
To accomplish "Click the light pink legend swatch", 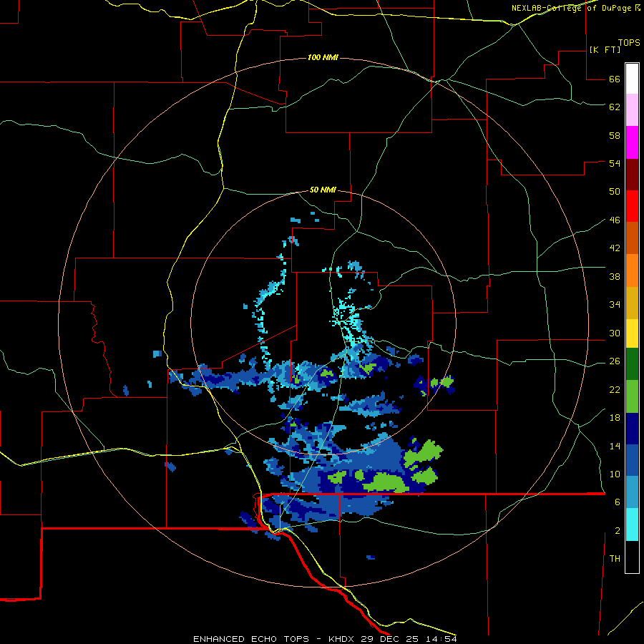I will pos(632,110).
